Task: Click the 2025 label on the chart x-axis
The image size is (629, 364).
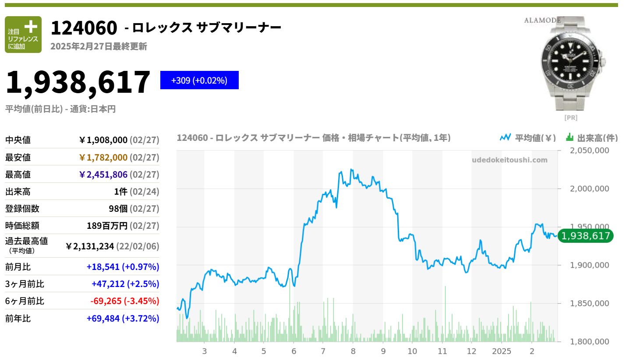Action: 501,351
